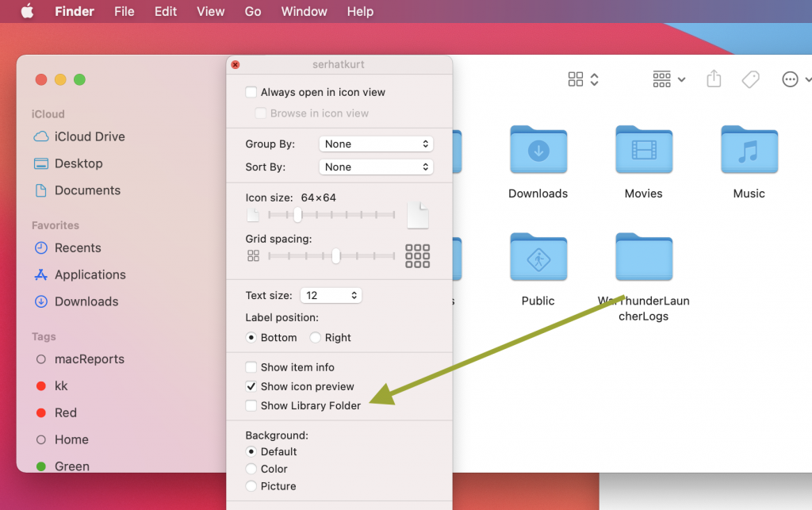The image size is (812, 510).
Task: Select iCloud Drive in sidebar
Action: (x=79, y=136)
